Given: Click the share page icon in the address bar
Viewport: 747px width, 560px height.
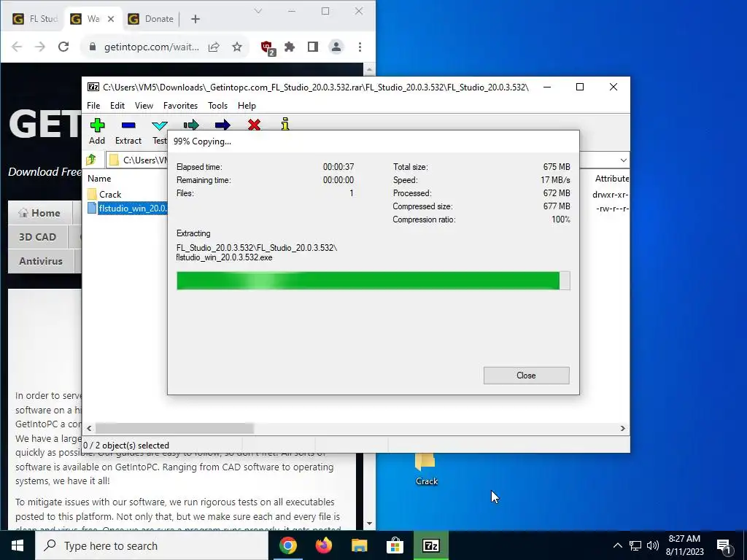Looking at the screenshot, I should click(x=214, y=47).
